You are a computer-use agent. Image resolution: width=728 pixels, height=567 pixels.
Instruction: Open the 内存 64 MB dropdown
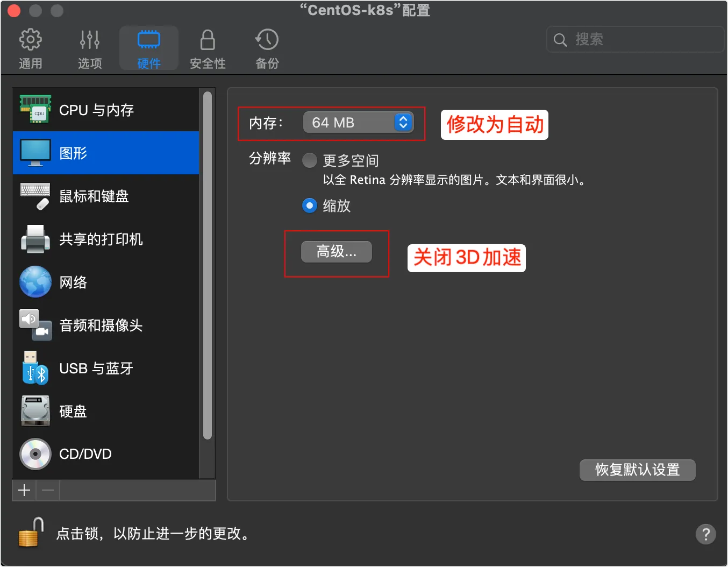(x=358, y=123)
